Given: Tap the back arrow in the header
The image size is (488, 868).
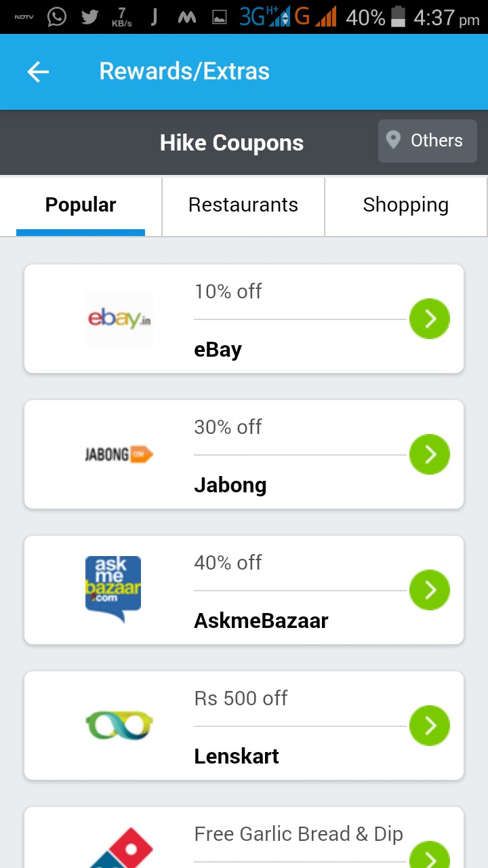Looking at the screenshot, I should coord(38,72).
